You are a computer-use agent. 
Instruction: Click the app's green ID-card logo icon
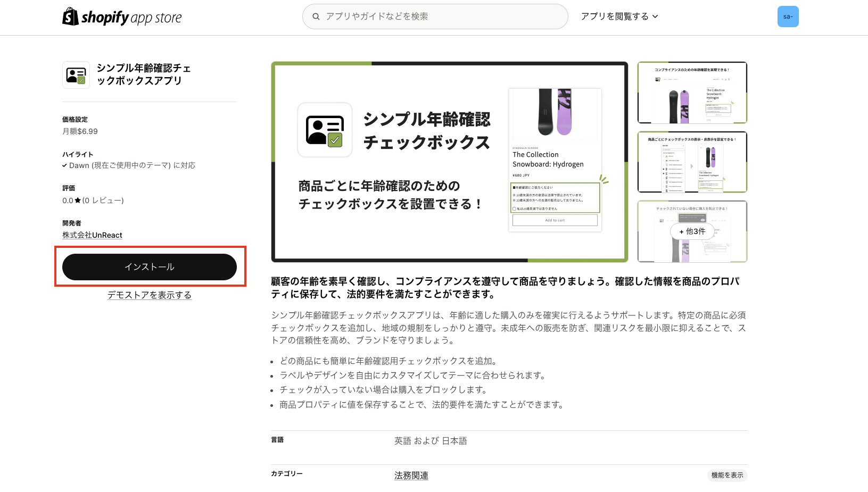coord(76,74)
